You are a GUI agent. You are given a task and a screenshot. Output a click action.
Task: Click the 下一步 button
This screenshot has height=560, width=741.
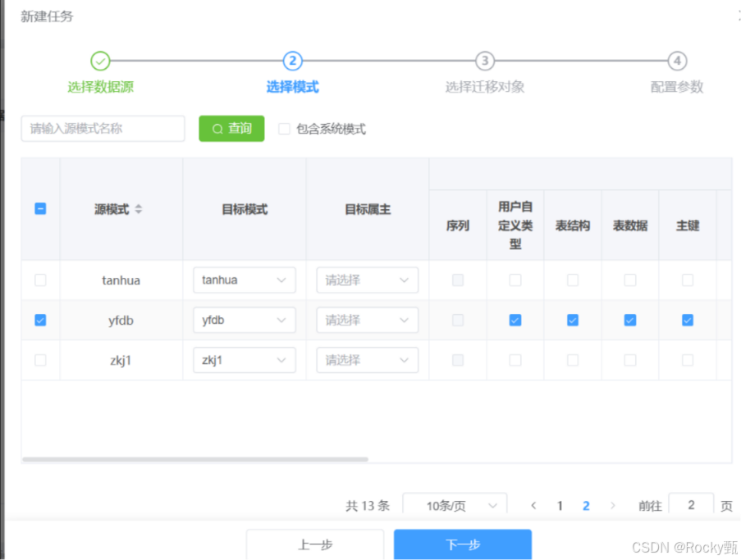click(463, 544)
